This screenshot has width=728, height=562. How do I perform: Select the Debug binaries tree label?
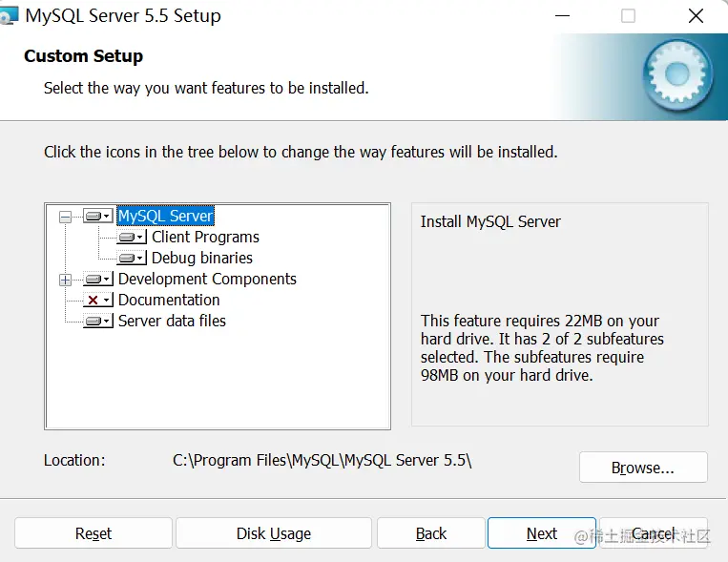202,258
